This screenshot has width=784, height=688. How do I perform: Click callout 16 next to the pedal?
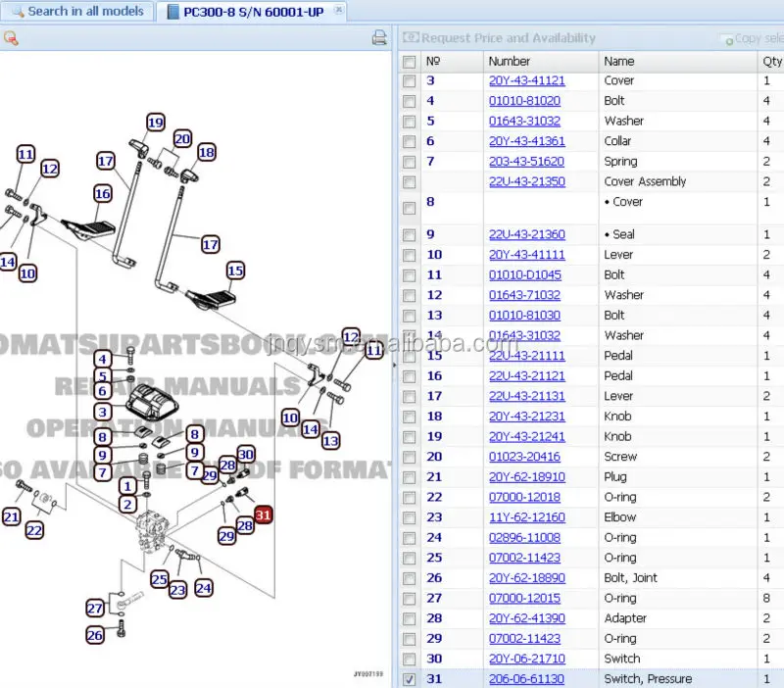(103, 194)
